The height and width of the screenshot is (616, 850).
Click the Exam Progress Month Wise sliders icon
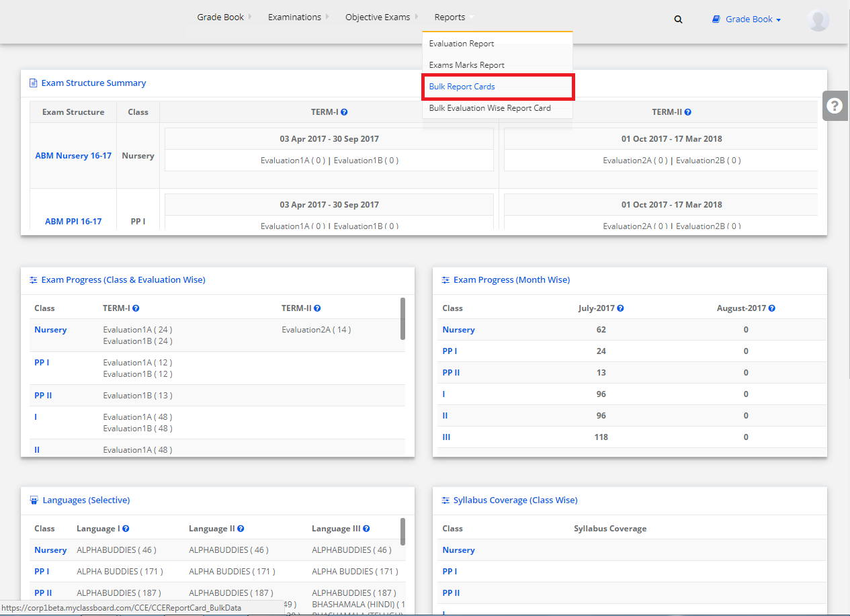tap(445, 280)
